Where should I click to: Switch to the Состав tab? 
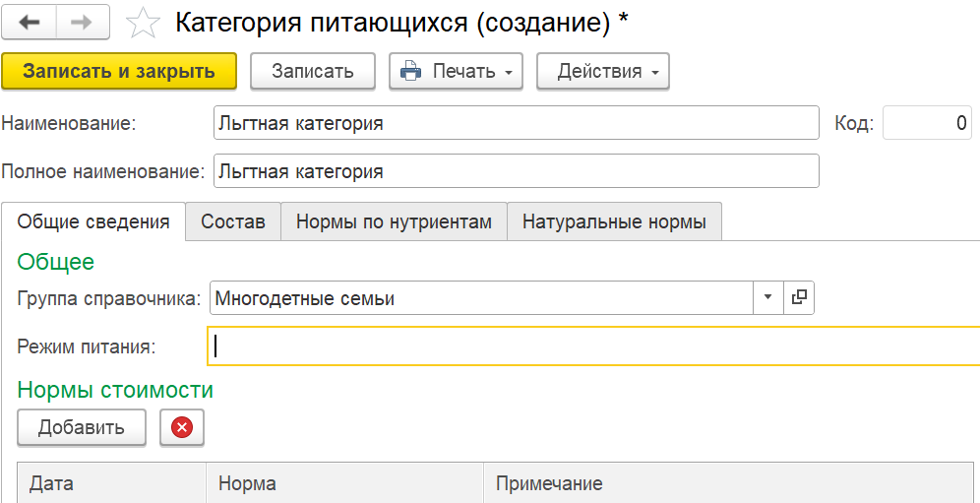click(233, 221)
